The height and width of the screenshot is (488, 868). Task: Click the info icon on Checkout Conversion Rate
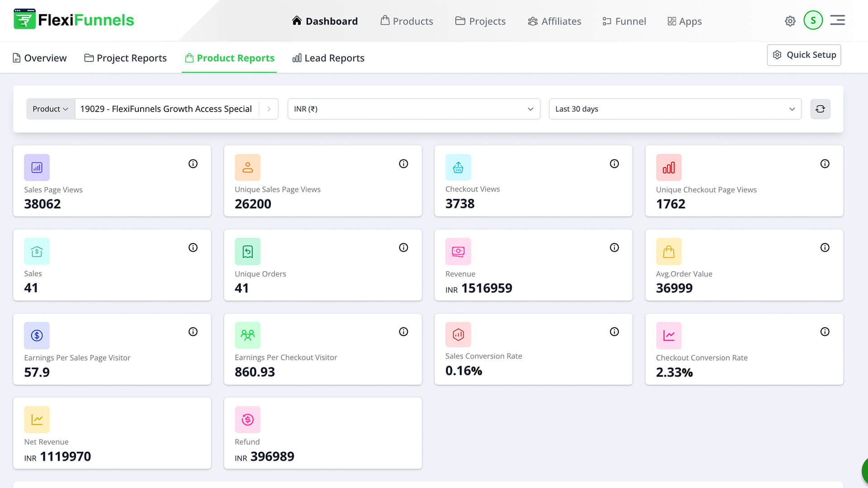pyautogui.click(x=825, y=331)
